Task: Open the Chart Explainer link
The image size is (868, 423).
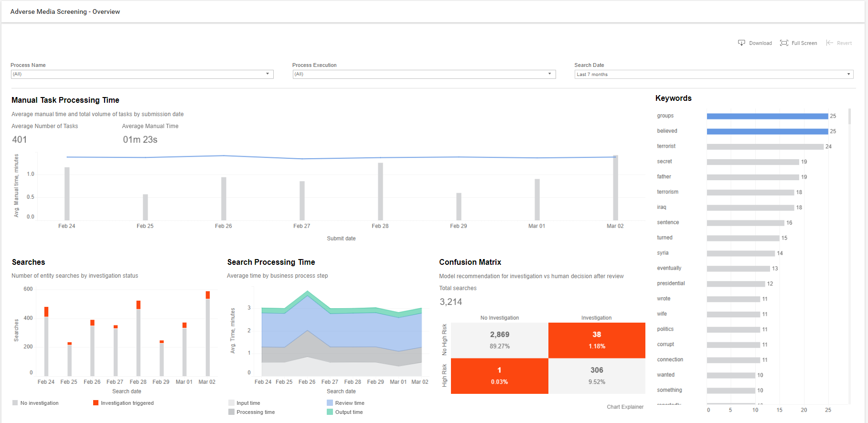Action: [625, 407]
